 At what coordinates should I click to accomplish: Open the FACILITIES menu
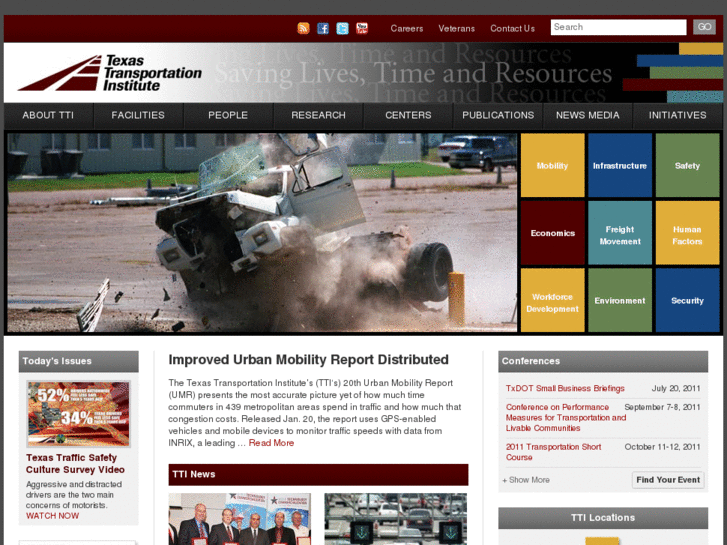click(x=138, y=115)
